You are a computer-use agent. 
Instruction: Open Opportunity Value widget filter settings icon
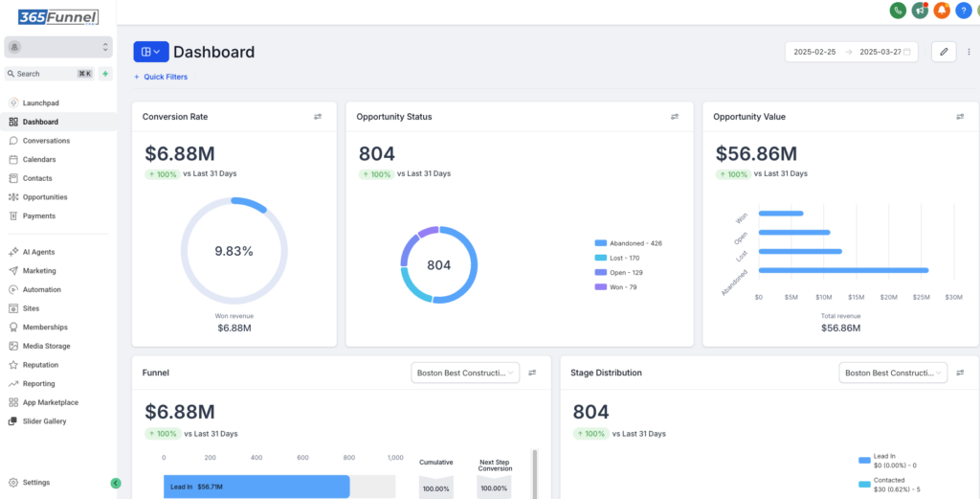tap(960, 116)
